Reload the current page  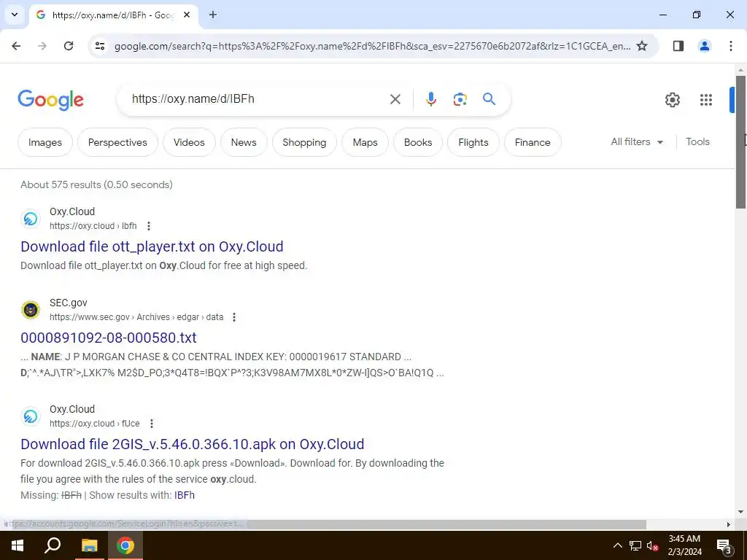pyautogui.click(x=69, y=46)
